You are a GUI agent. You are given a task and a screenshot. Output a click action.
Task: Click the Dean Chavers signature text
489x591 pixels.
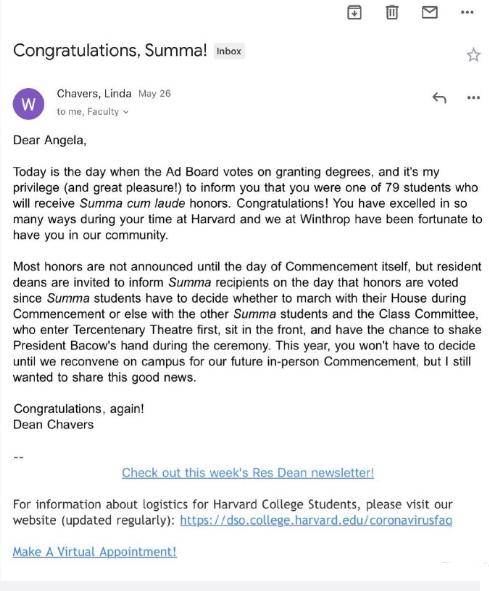(53, 425)
